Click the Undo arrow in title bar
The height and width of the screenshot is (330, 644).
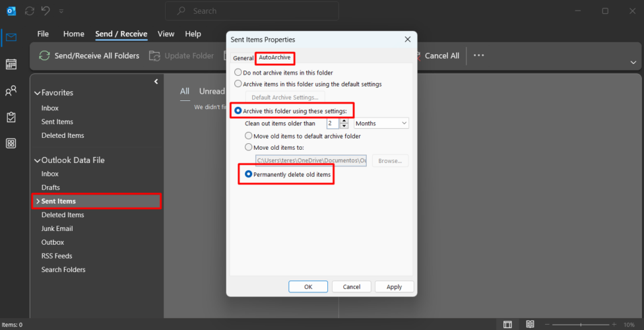click(x=46, y=11)
